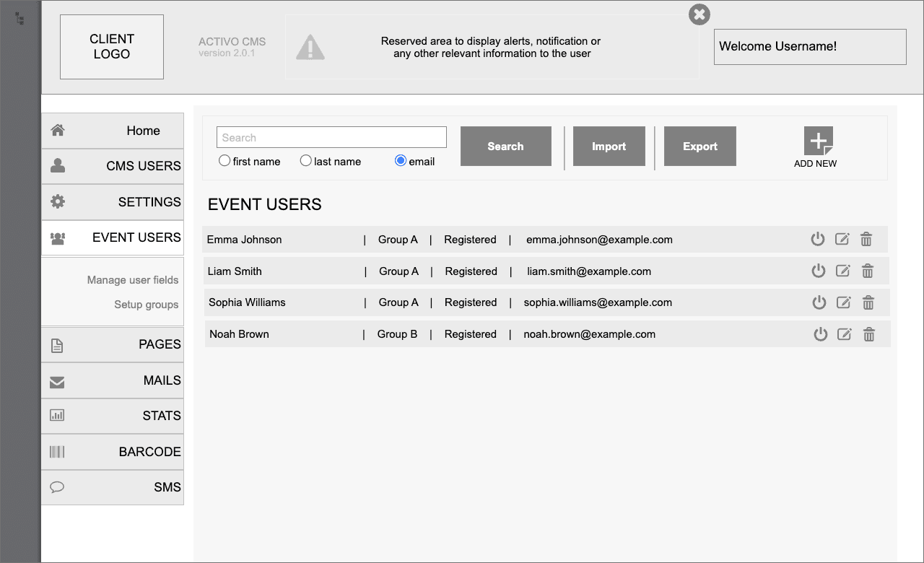Open Setup groups submenu link
This screenshot has height=563, width=924.
click(x=147, y=305)
